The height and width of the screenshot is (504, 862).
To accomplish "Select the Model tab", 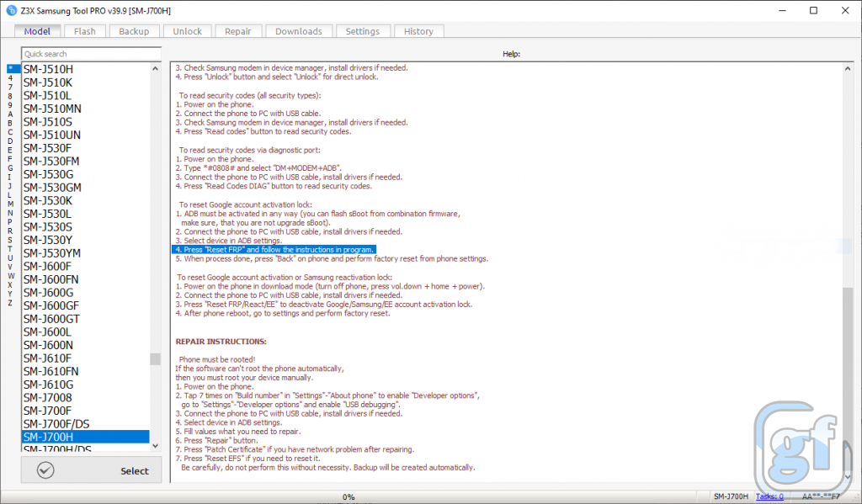I will pos(37,31).
